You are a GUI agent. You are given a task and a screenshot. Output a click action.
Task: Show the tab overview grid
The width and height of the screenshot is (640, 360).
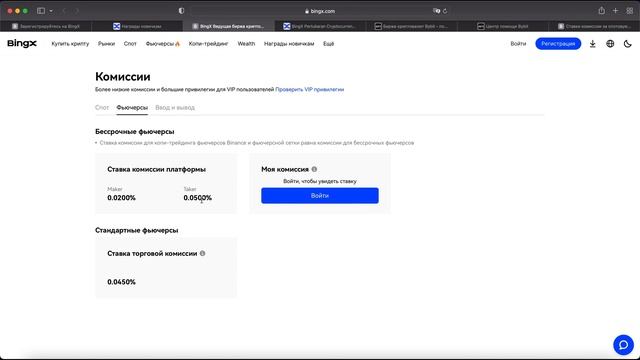[629, 11]
